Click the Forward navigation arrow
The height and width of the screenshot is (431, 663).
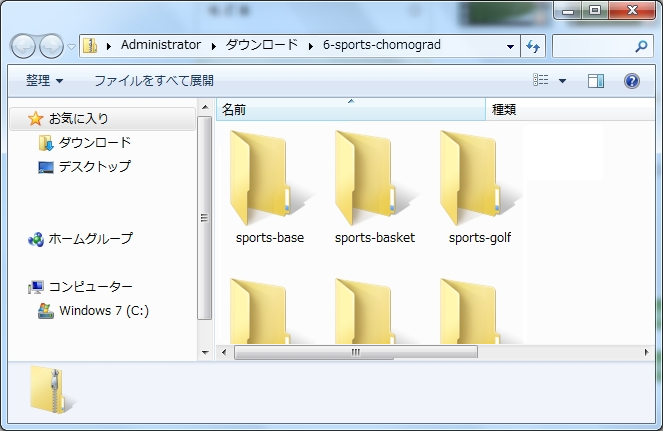[52, 46]
